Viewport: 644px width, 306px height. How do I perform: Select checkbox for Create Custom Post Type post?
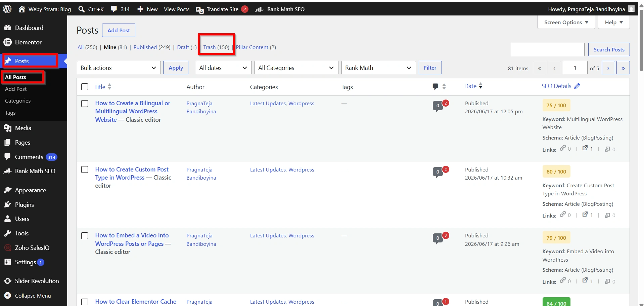click(85, 169)
